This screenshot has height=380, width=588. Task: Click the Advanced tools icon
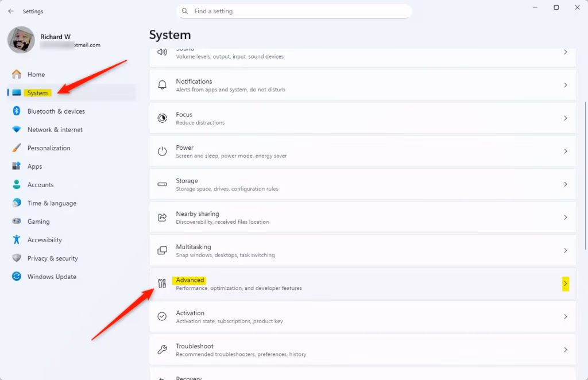[162, 284]
